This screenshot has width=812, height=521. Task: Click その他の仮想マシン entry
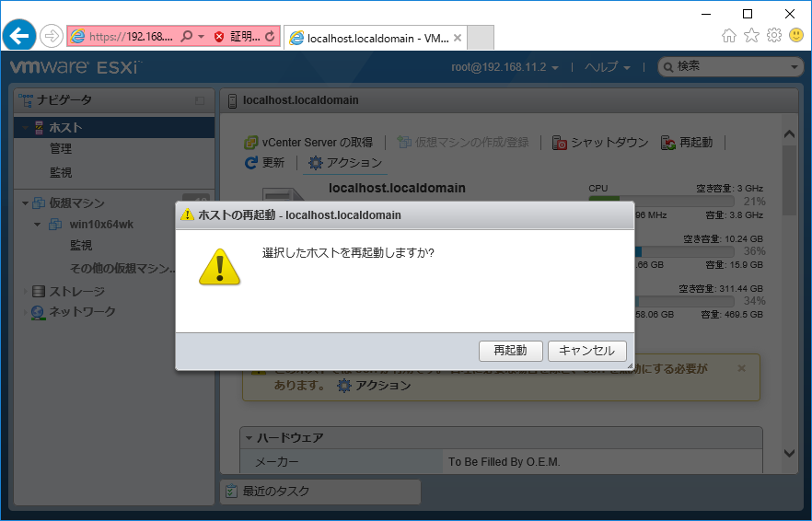coord(122,268)
